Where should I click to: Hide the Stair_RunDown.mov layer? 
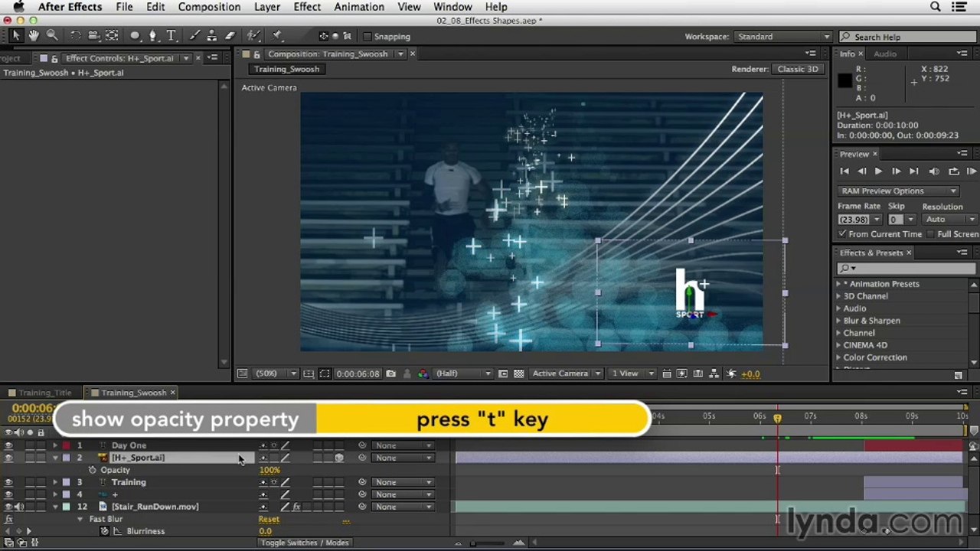click(x=8, y=507)
